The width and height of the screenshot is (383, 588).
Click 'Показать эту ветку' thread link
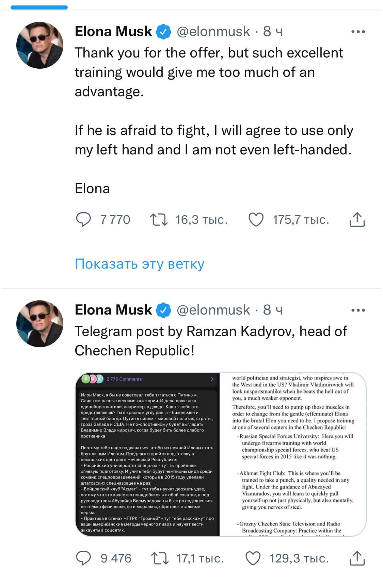[140, 264]
